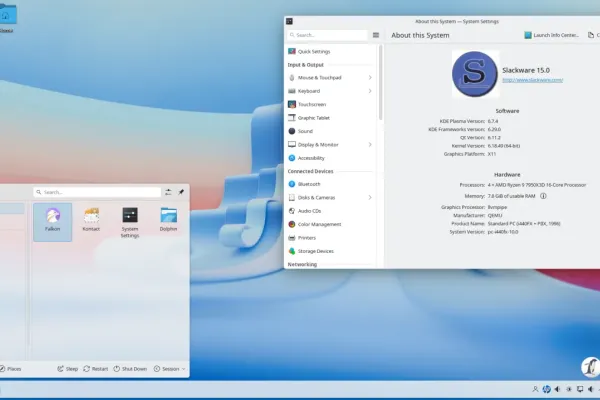Image resolution: width=600 pixels, height=400 pixels.
Task: Focus the application launcher search field
Action: coord(97,192)
